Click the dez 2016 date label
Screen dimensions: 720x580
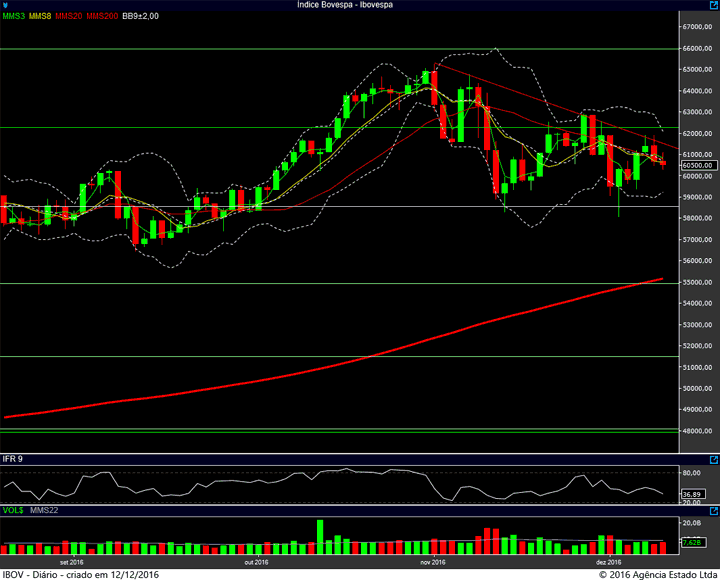coord(608,562)
